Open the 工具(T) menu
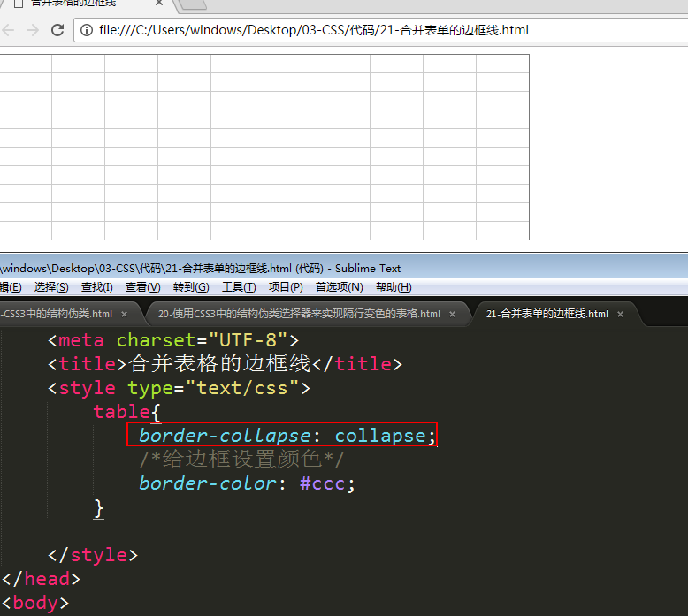This screenshot has width=688, height=616. click(x=239, y=287)
